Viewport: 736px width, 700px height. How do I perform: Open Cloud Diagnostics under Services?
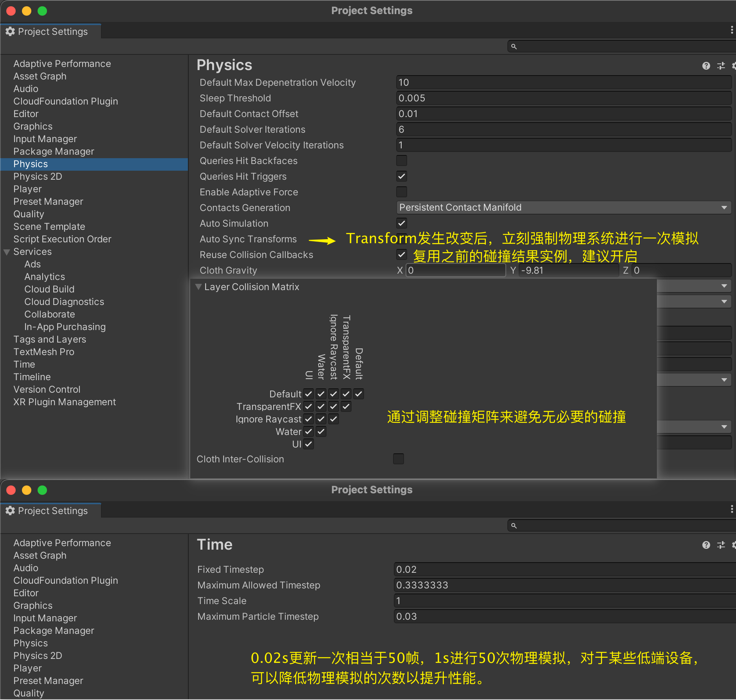[x=64, y=302]
